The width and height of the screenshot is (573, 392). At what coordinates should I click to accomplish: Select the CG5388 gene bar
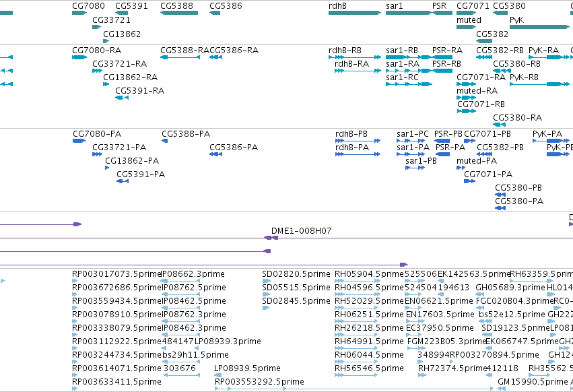(179, 13)
